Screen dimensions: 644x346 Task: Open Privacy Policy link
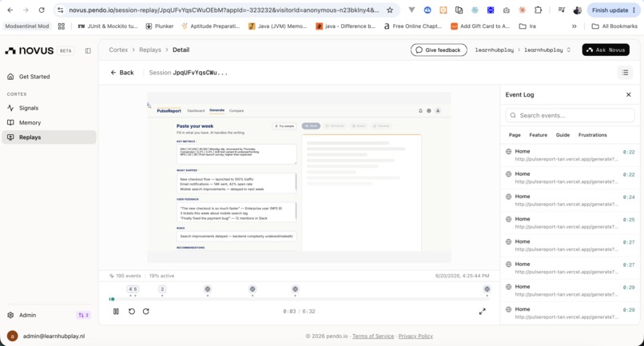coord(415,336)
